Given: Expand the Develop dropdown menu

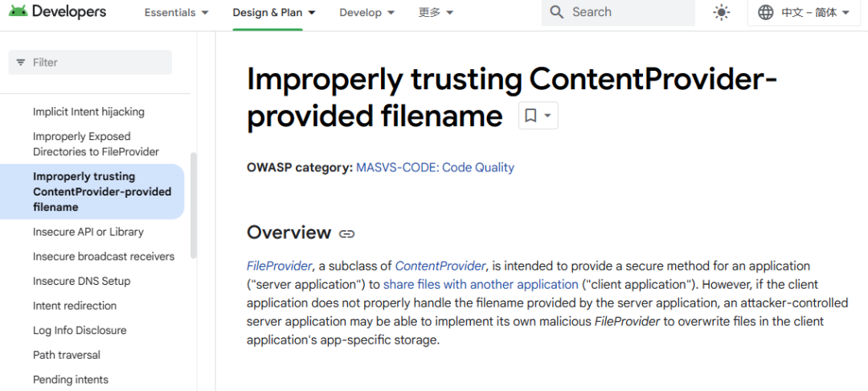Looking at the screenshot, I should [x=366, y=13].
